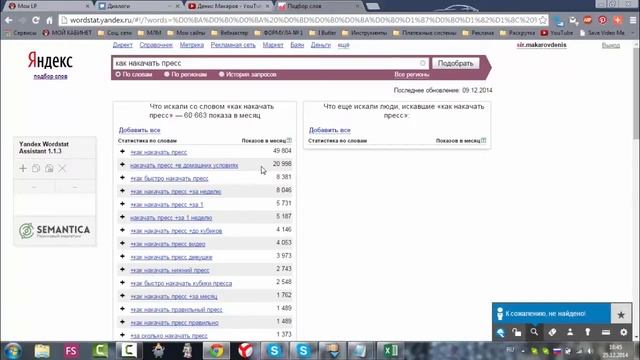The width and height of the screenshot is (640, 360).
Task: Open the «Рекламная сеть» link
Action: point(233,45)
